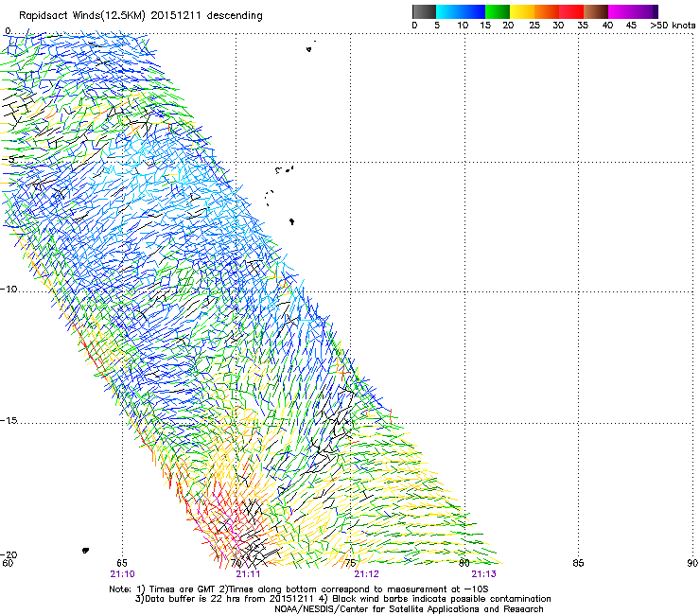Screen dimensions: 700x615
Task: Click the gray 0-5 knots color swatch
Action: click(424, 11)
